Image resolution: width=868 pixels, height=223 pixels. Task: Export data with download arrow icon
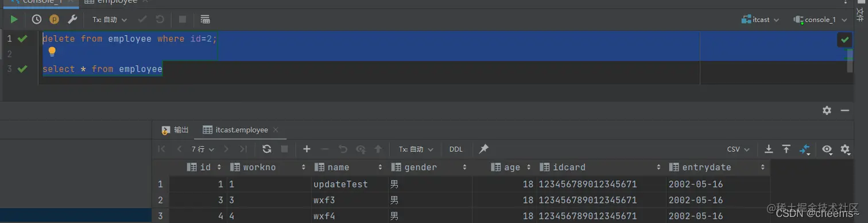(769, 149)
